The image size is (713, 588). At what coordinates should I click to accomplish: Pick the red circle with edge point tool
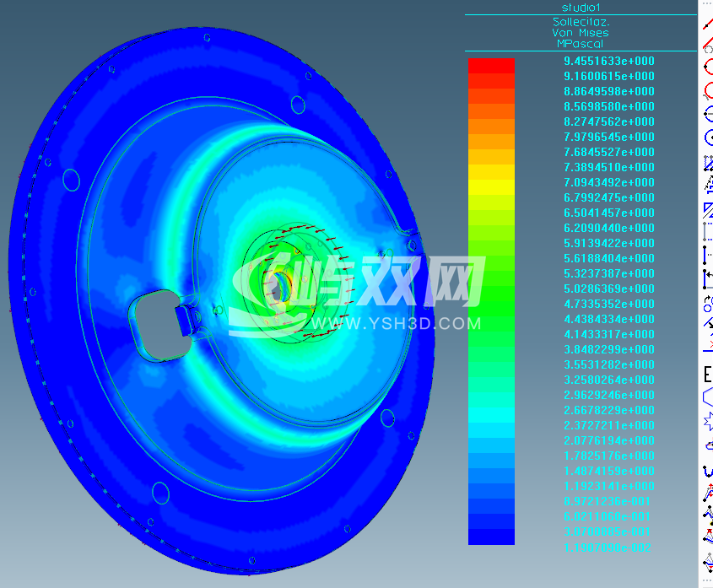[708, 67]
